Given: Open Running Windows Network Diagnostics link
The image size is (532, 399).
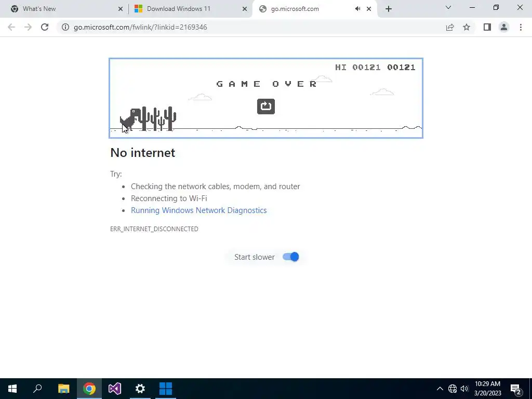Looking at the screenshot, I should [199, 210].
